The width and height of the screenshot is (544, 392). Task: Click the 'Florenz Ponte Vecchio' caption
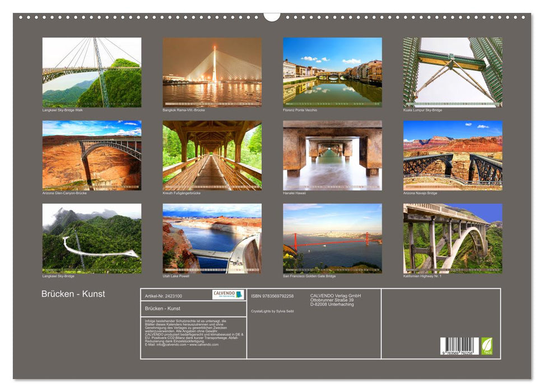300,110
